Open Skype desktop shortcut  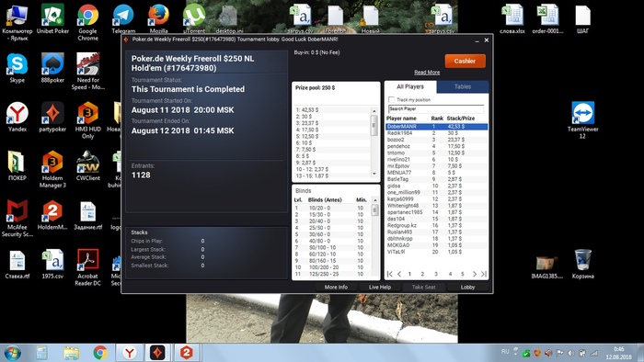point(17,68)
